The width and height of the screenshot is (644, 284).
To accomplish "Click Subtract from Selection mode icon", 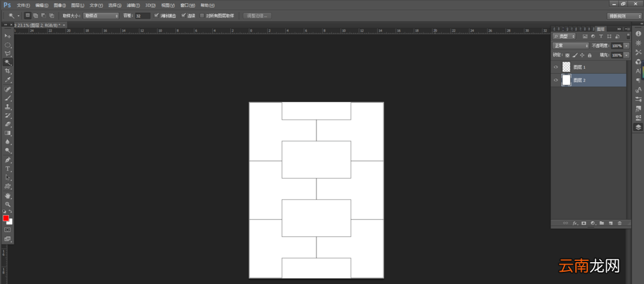I will [44, 15].
